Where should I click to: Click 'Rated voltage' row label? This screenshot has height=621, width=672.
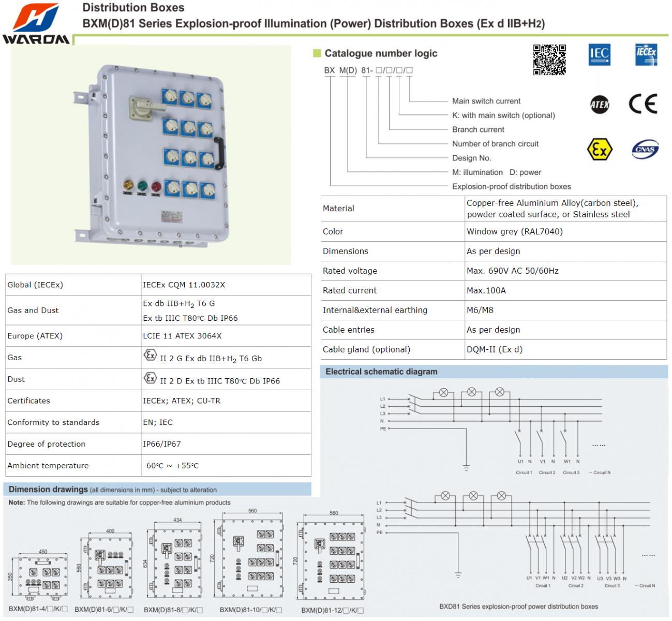[350, 271]
